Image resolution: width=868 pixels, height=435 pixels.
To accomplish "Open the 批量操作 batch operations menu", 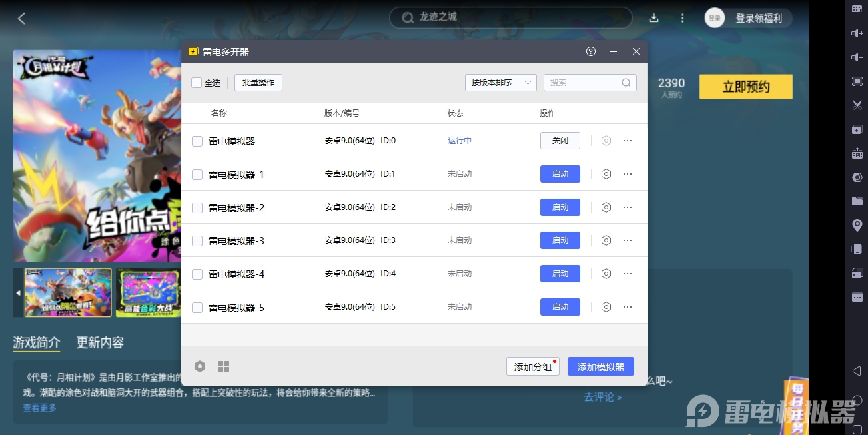I will (x=258, y=83).
